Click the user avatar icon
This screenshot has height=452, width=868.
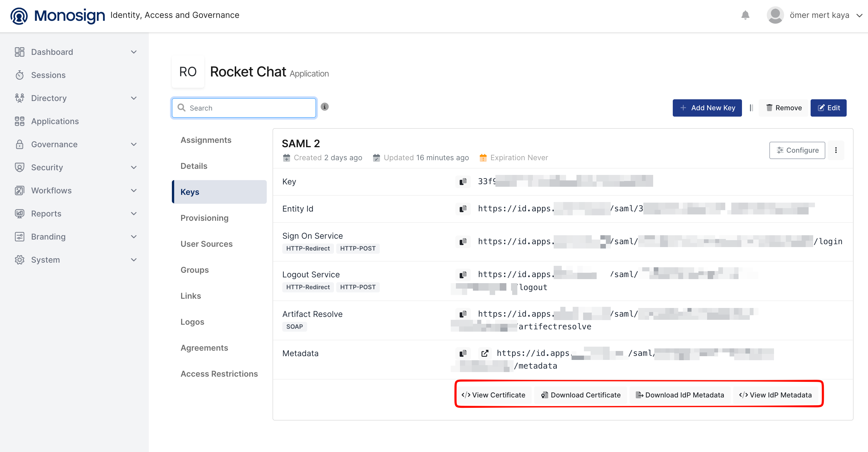(x=775, y=15)
